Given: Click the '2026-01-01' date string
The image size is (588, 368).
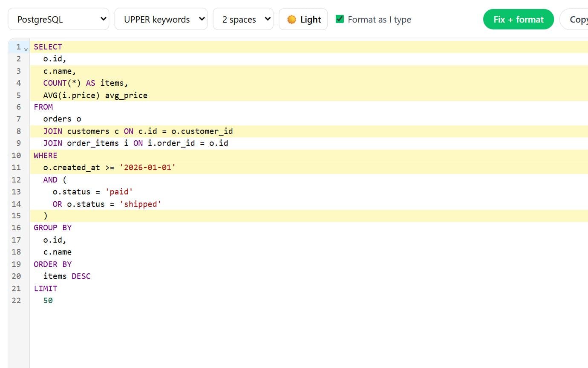Looking at the screenshot, I should pos(147,168).
